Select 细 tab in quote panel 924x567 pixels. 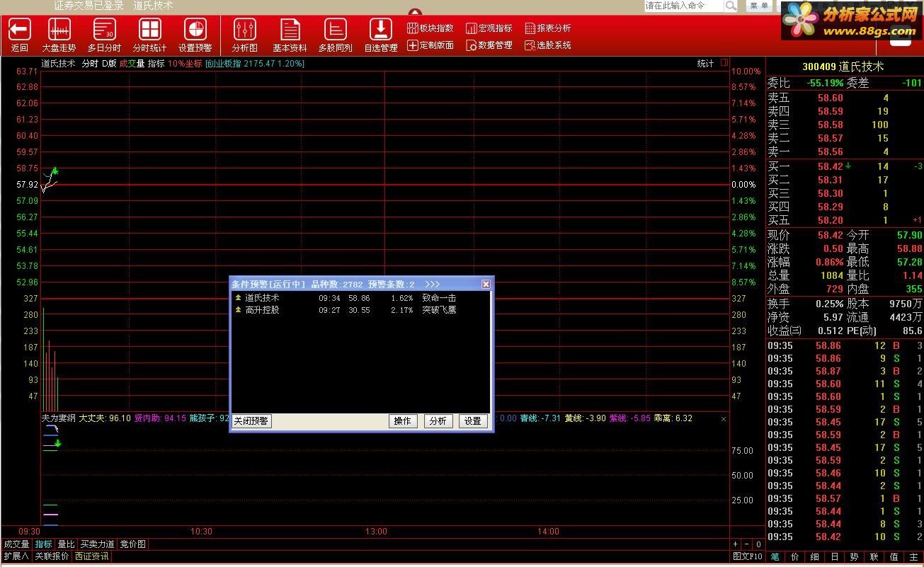[815, 557]
